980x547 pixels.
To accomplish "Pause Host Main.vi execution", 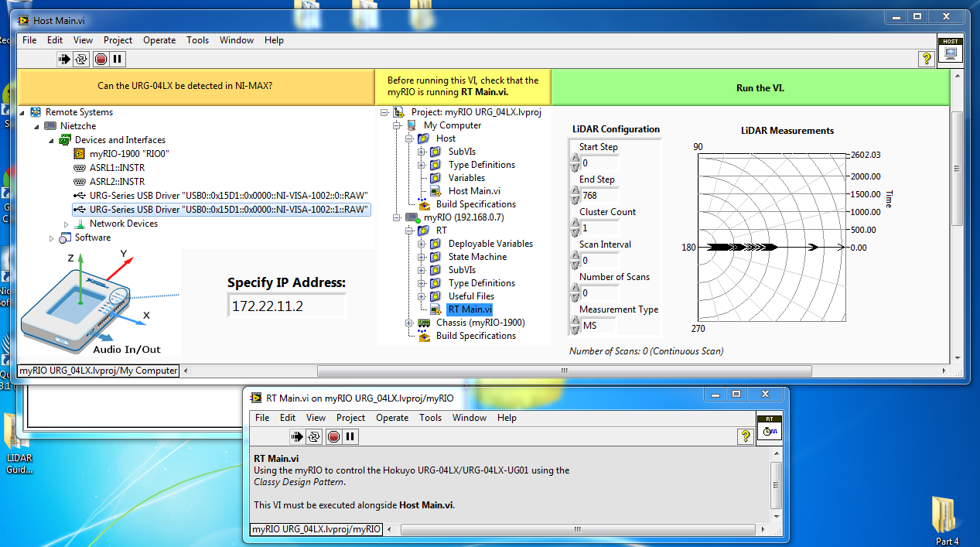I will click(x=118, y=59).
